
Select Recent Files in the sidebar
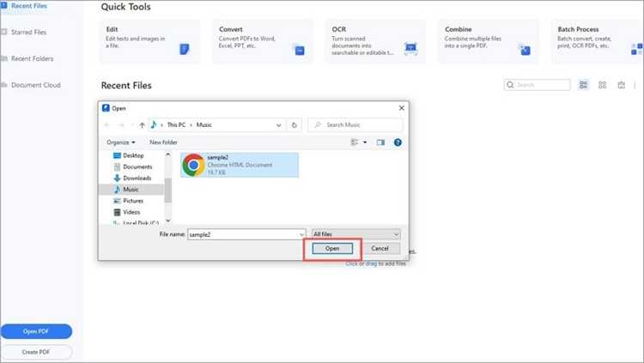(28, 6)
